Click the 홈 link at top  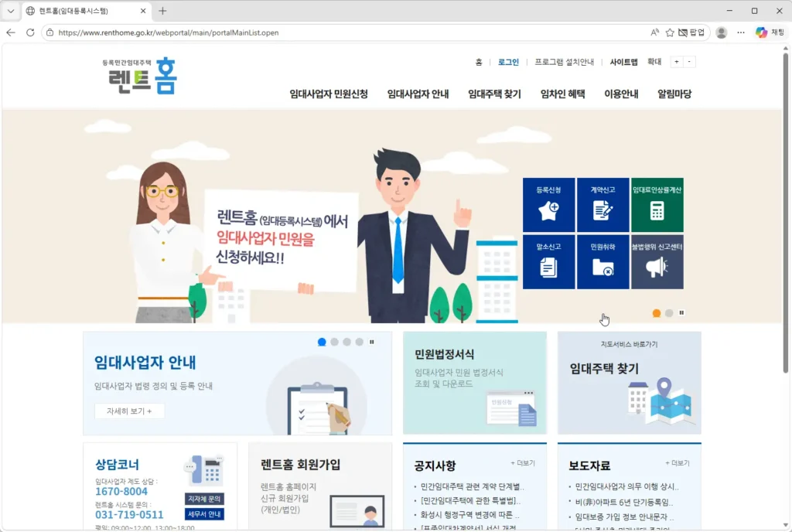[479, 62]
